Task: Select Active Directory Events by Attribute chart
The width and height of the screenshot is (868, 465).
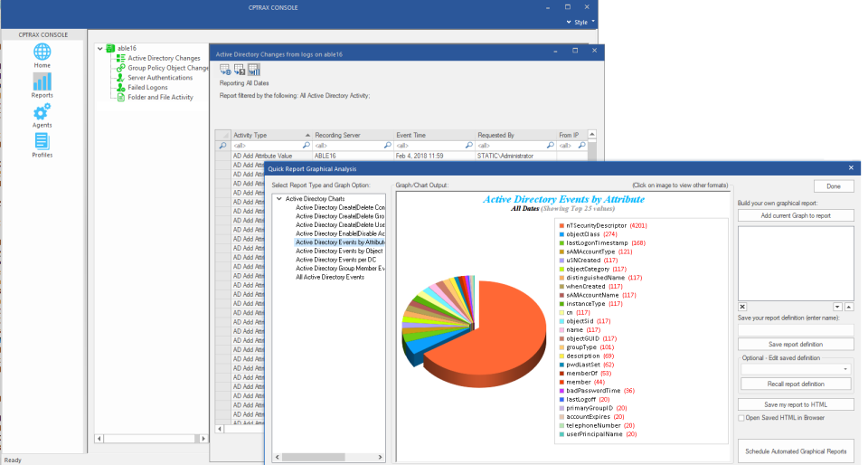Action: click(340, 242)
